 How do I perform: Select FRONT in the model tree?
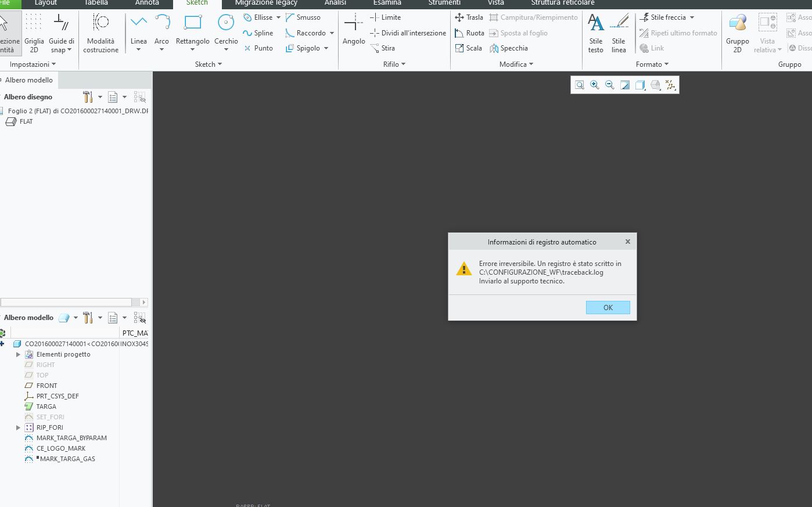(45, 385)
